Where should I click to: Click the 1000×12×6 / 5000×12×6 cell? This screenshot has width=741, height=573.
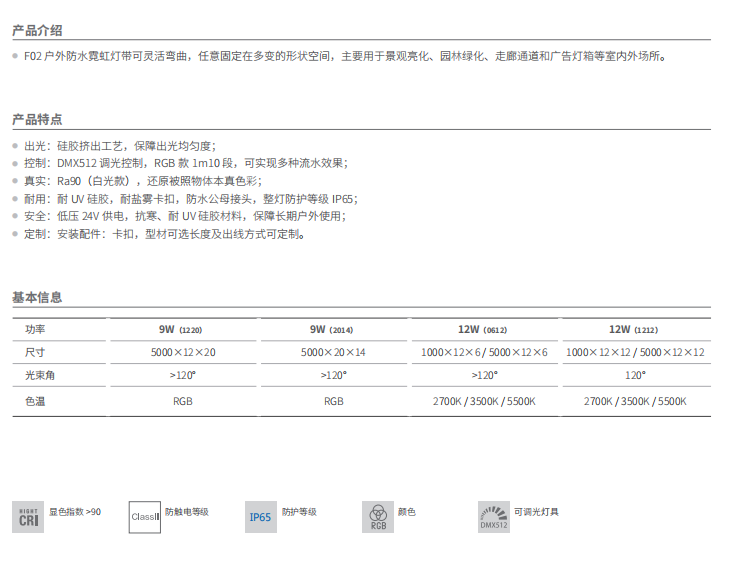coord(484,352)
